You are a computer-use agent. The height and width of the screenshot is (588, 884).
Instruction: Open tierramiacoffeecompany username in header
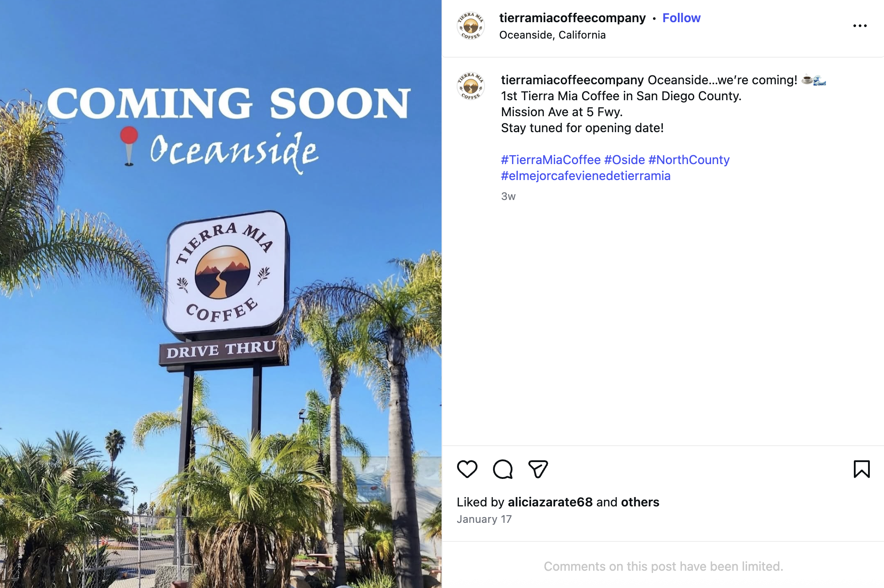click(572, 18)
